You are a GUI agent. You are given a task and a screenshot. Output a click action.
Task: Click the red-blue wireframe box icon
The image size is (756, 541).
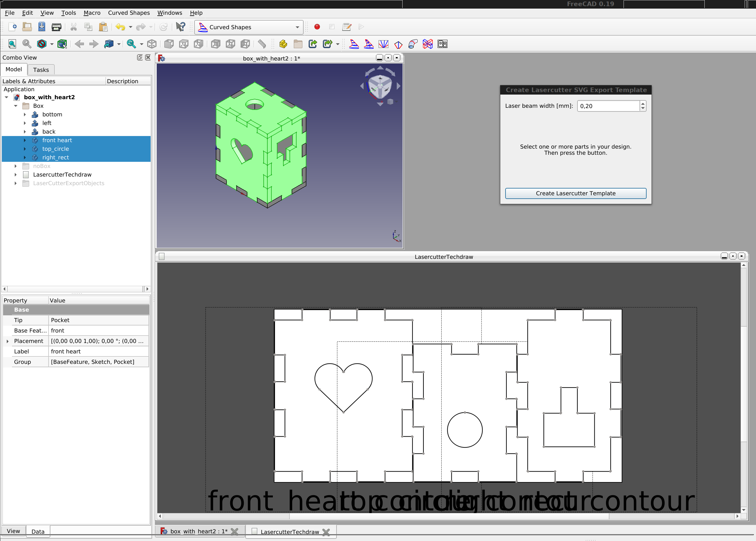click(x=428, y=44)
